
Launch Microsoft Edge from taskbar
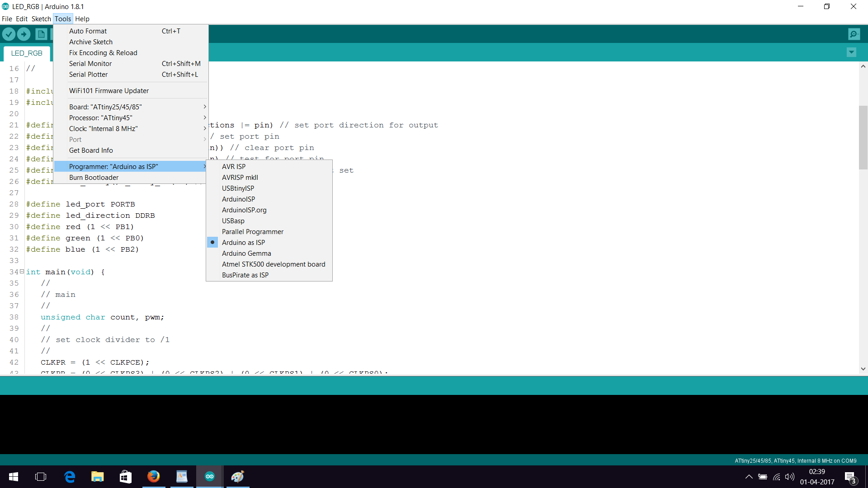tap(70, 477)
